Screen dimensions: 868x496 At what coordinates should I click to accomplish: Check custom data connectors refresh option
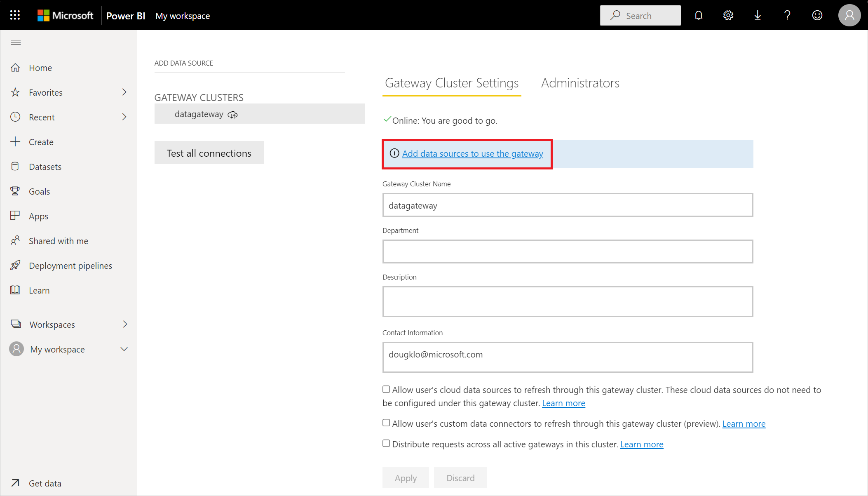(x=386, y=423)
